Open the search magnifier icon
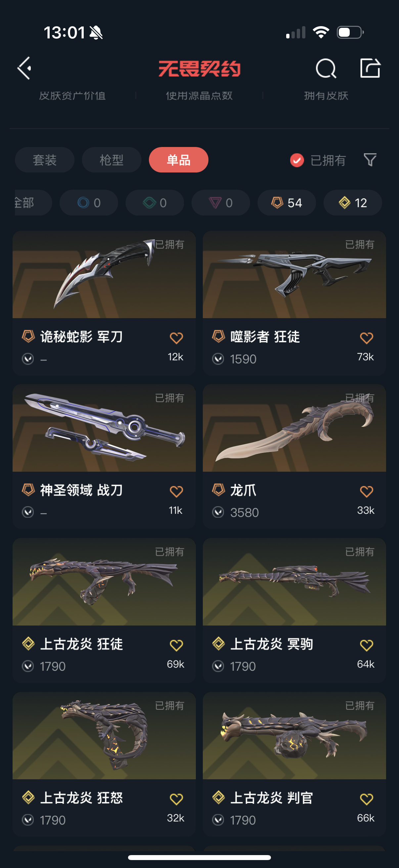 [326, 69]
